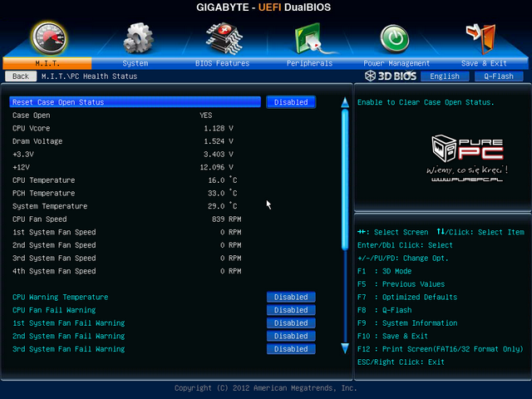Screen dimensions: 532x399
Task: Click the Dram Voltage label
Action: coord(37,141)
